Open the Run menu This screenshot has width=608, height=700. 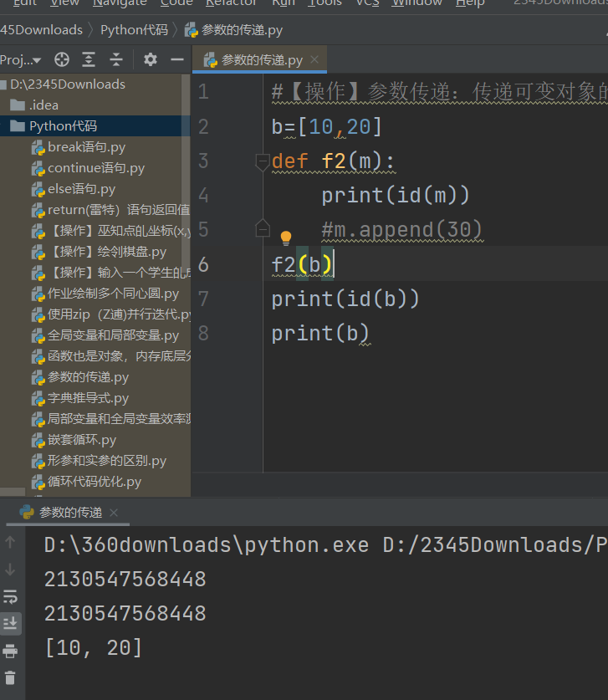[284, 3]
